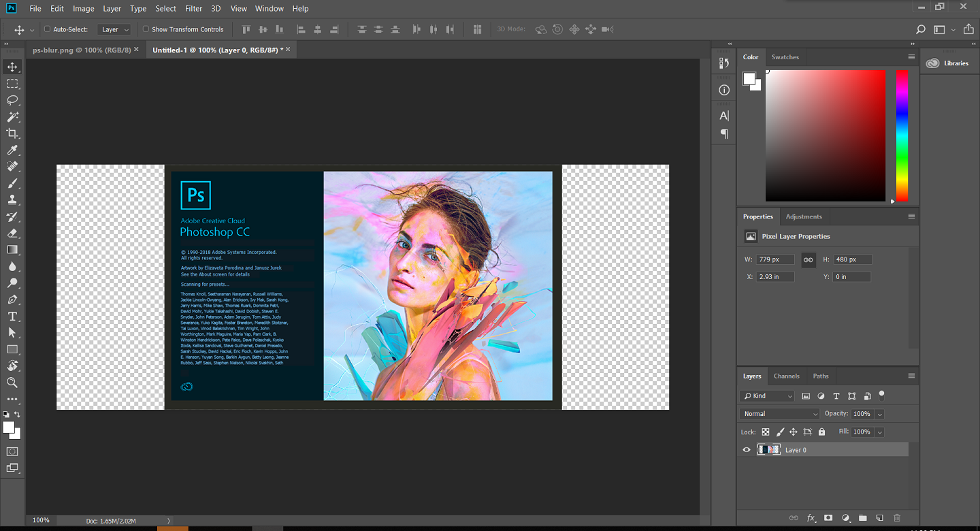
Task: Open the Opacity slider dropdown arrow
Action: 880,414
